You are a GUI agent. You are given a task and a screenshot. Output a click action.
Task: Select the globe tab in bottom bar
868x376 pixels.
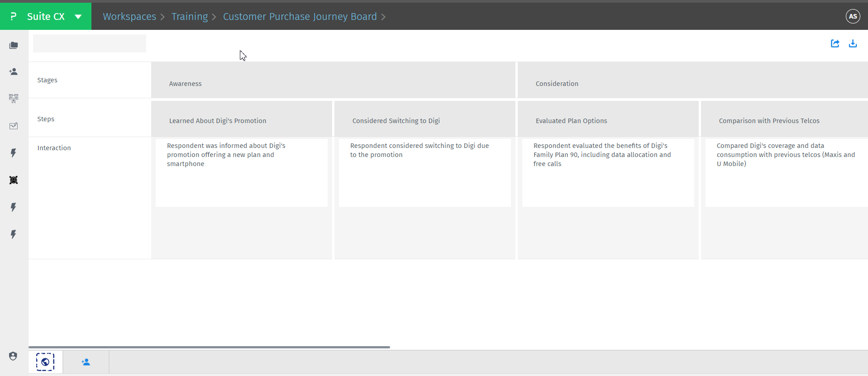[45, 362]
